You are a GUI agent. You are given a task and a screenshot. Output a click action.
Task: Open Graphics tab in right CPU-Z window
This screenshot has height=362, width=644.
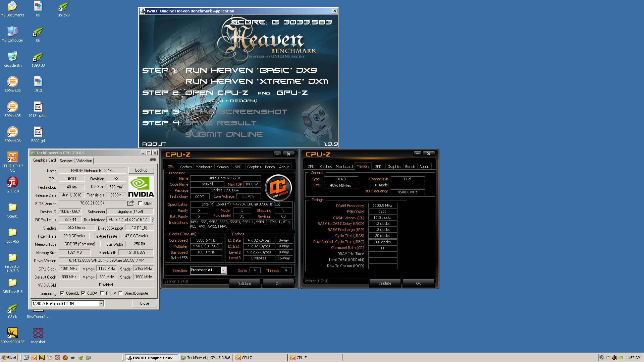point(394,167)
